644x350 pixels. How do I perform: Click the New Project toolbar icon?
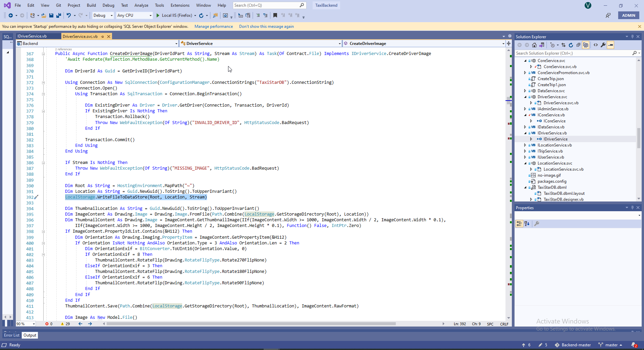pyautogui.click(x=33, y=15)
